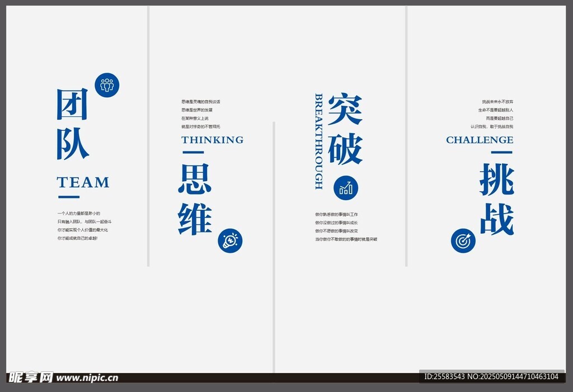573x392 pixels.
Task: Select the line 思维是灵魂的自我谈话
Action: point(201,102)
